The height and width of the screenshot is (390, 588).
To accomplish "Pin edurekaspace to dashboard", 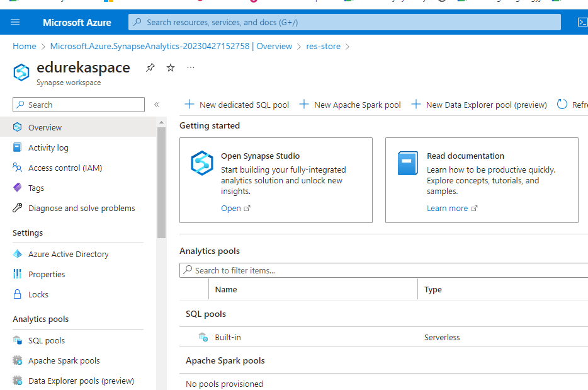I will click(x=150, y=67).
